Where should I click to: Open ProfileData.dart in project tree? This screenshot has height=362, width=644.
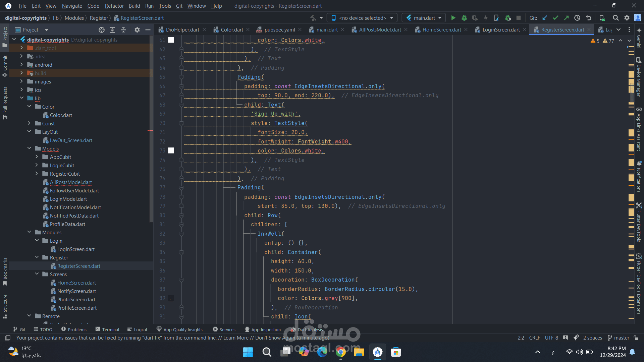point(67,224)
